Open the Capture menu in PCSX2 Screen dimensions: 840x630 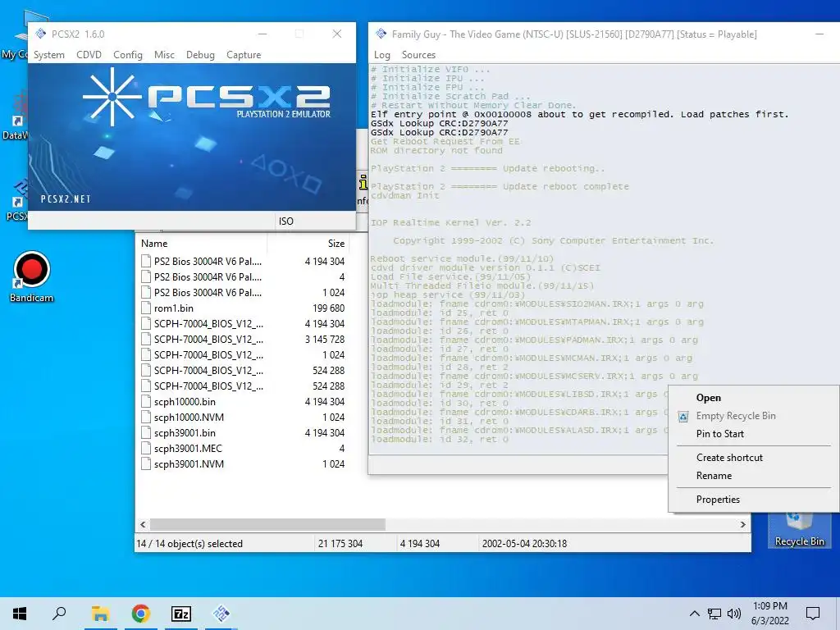(x=244, y=55)
